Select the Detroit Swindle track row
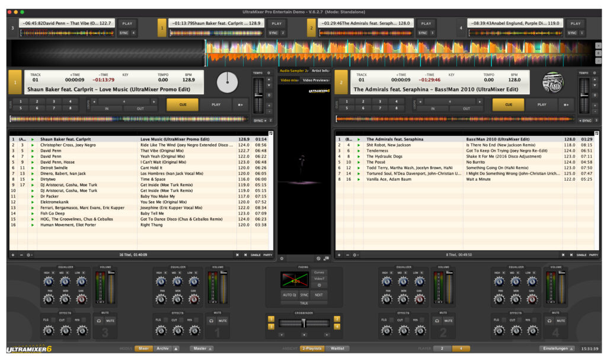The height and width of the screenshot is (364, 607). coord(59,168)
